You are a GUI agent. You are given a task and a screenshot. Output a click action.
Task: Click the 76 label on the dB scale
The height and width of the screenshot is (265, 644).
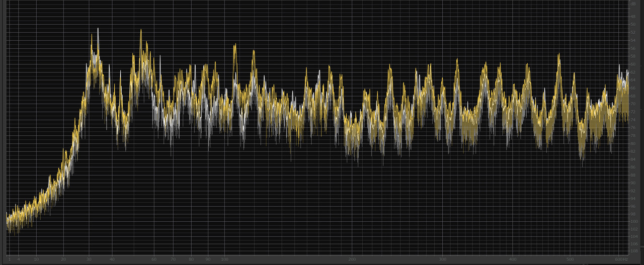point(632,128)
